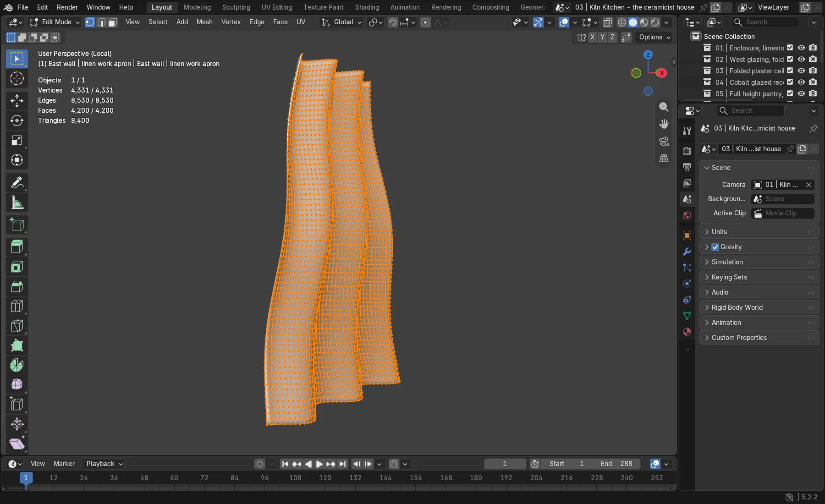Image resolution: width=825 pixels, height=504 pixels.
Task: Expand the Keying Sets panel
Action: [759, 277]
